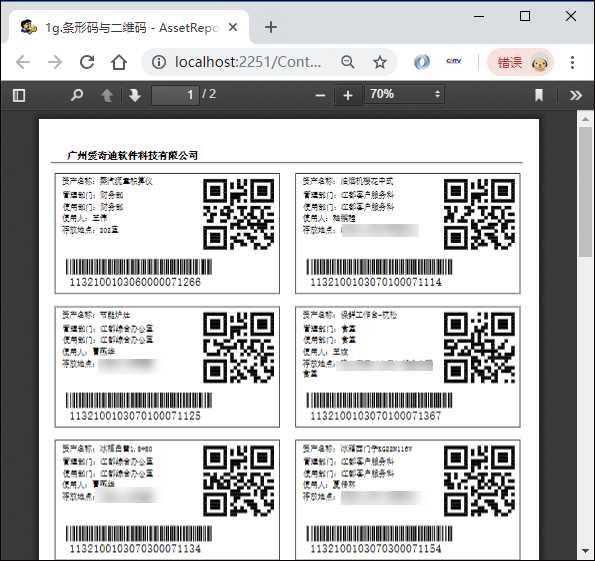Open the browser home page

(119, 62)
